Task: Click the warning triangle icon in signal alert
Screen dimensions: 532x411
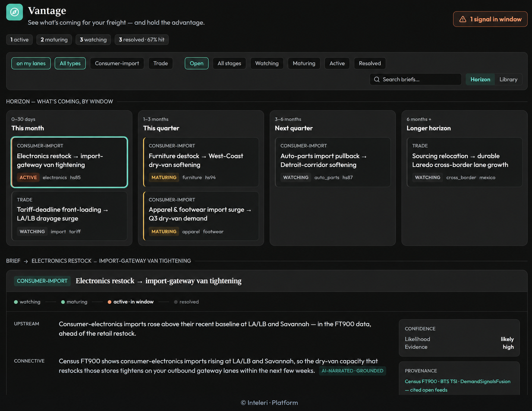Action: (x=463, y=19)
